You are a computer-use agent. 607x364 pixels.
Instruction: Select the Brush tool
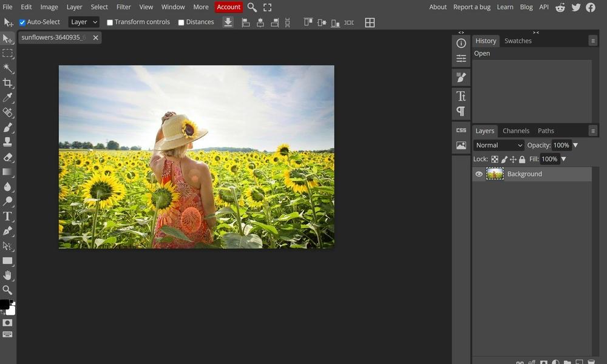point(8,127)
